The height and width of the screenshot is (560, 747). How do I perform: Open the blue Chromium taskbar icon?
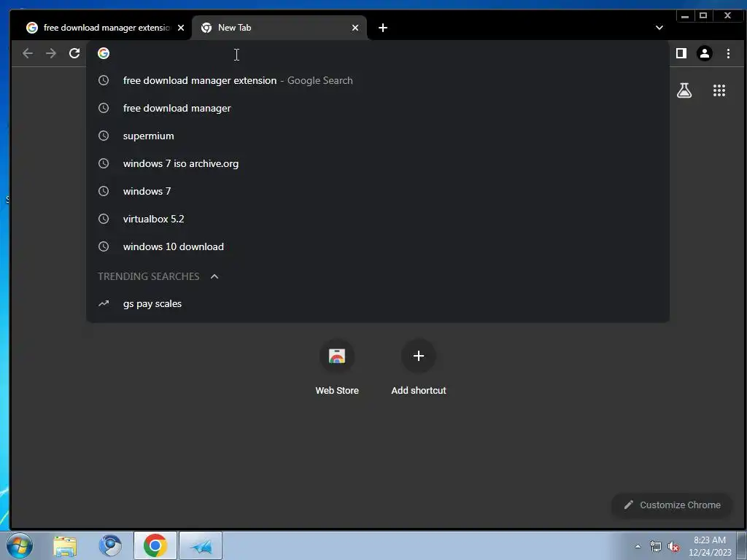tap(110, 545)
